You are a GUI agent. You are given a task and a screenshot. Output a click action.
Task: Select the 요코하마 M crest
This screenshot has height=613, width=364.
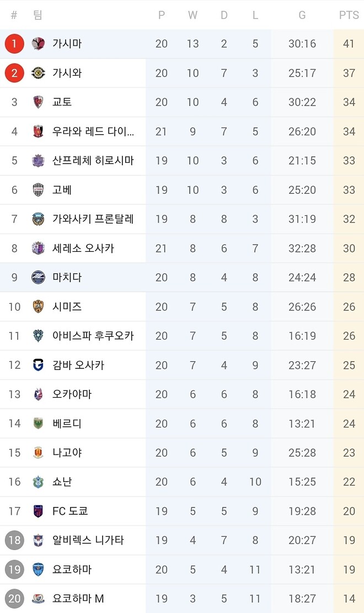point(38,598)
